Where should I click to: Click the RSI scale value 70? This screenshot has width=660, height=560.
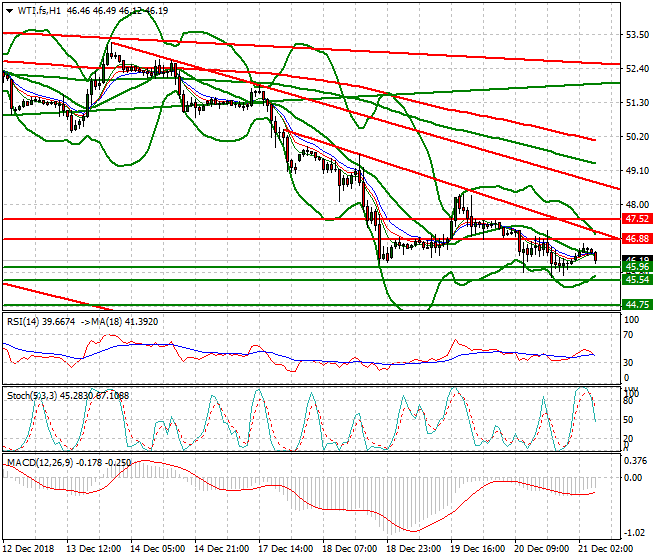pyautogui.click(x=628, y=335)
